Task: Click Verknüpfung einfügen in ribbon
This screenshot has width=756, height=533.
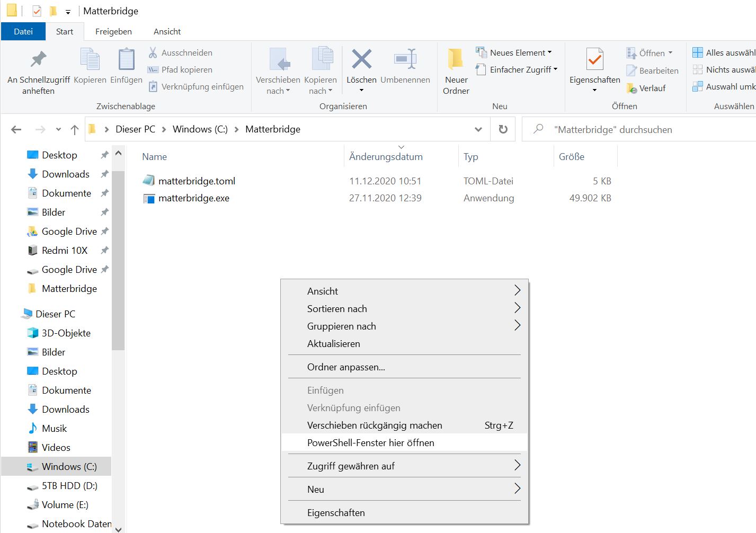Action: (195, 86)
